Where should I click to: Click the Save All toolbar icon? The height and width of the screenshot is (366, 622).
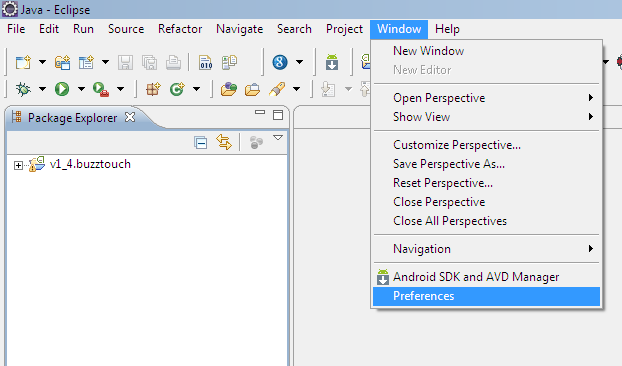tap(149, 62)
